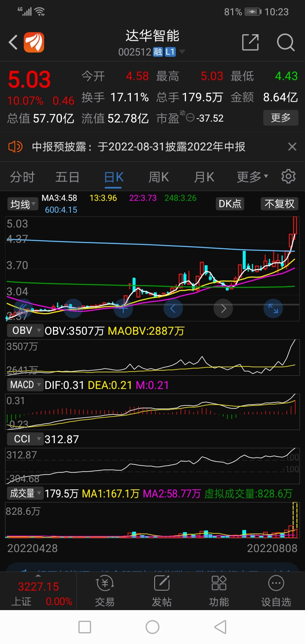The image size is (305, 644).
Task: Switch to 周K tab
Action: click(x=158, y=177)
